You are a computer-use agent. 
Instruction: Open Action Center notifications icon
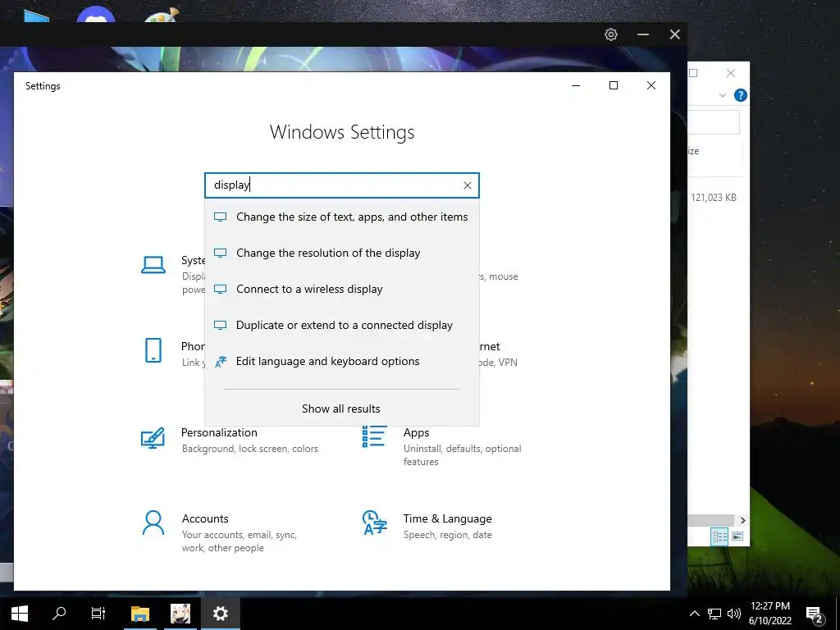tap(815, 614)
